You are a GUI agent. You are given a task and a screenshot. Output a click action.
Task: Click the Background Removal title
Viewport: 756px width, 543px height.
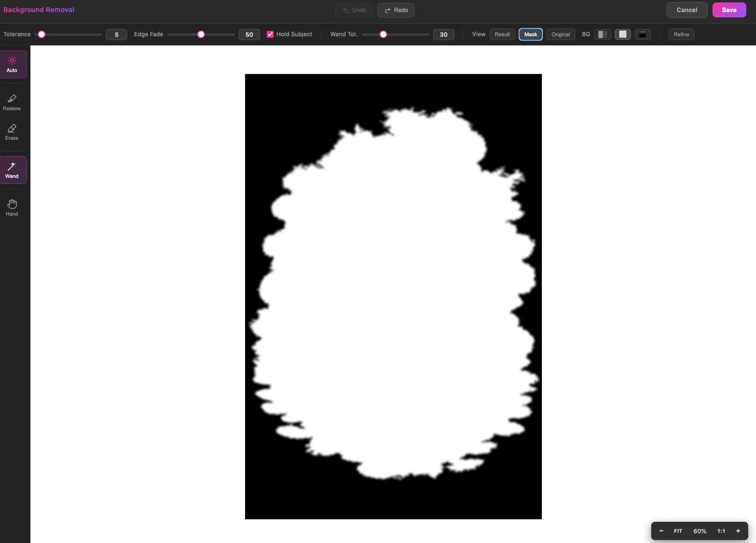(39, 10)
